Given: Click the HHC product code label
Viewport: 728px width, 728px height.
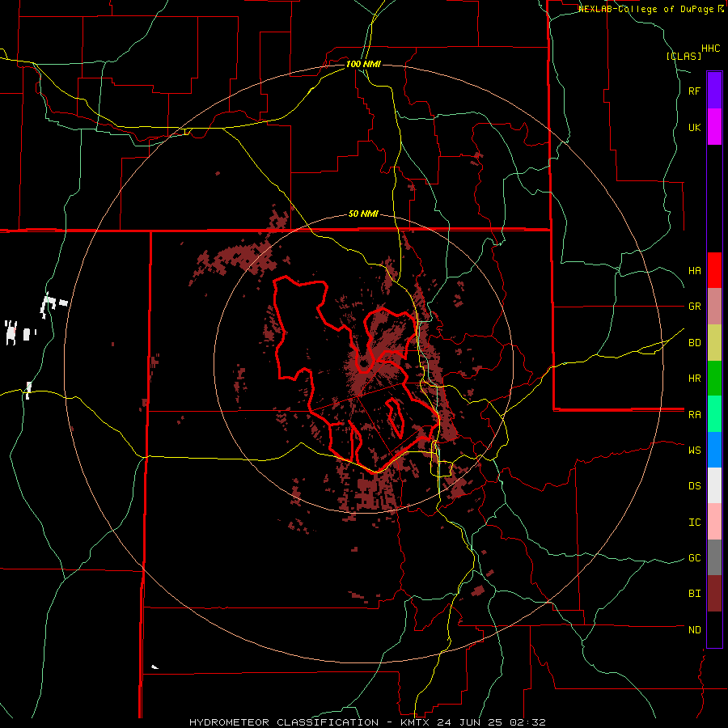Looking at the screenshot, I should [711, 49].
